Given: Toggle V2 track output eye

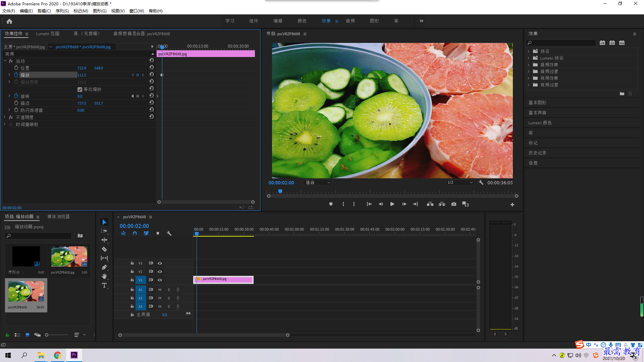Looking at the screenshot, I should (x=160, y=271).
